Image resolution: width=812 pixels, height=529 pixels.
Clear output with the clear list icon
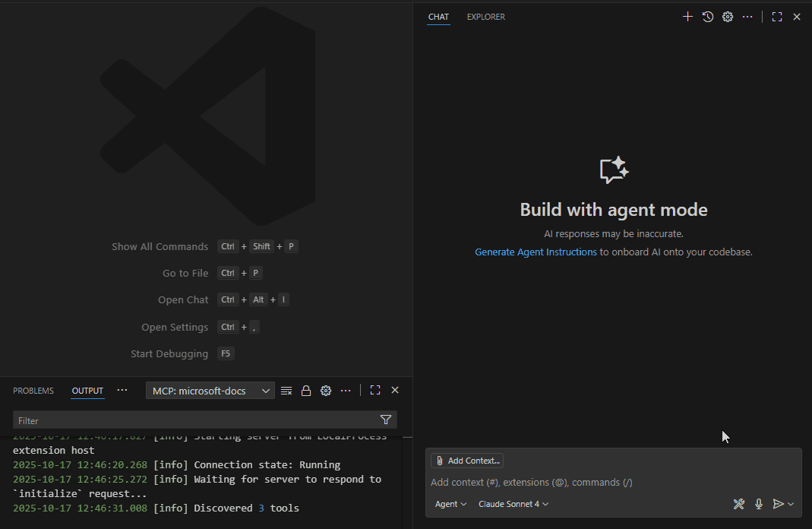[x=286, y=391]
